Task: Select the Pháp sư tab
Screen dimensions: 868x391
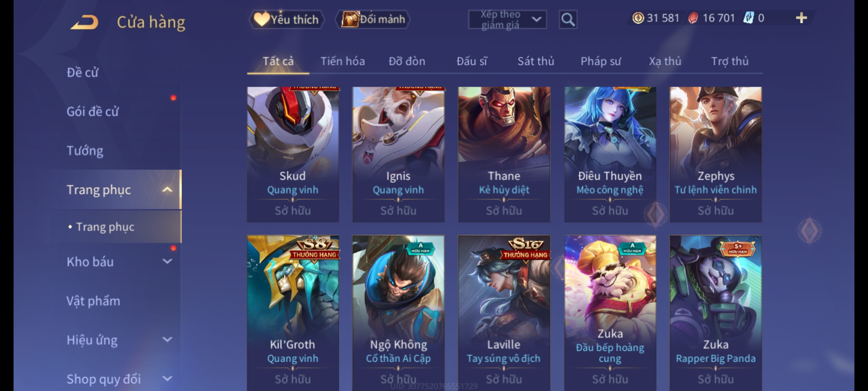Action: point(600,61)
